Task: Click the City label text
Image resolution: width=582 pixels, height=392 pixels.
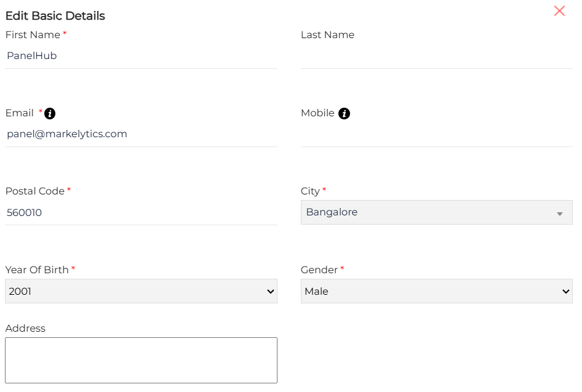Action: (310, 191)
